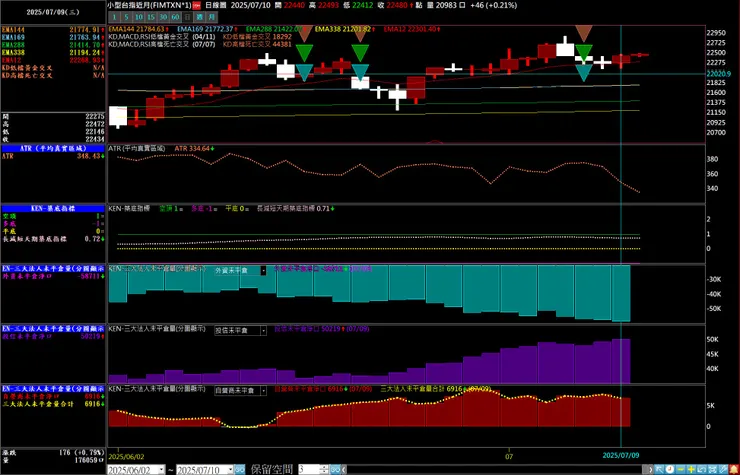Click the go icon next to end date

[x=240, y=469]
